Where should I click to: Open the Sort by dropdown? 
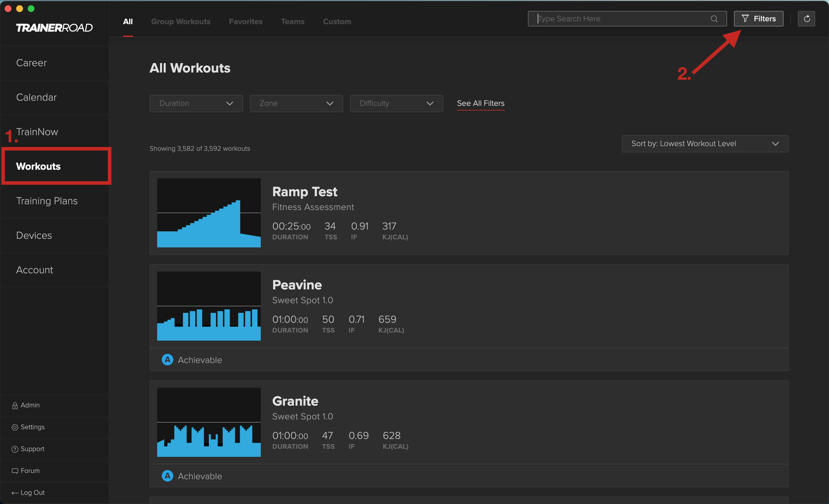click(x=705, y=144)
